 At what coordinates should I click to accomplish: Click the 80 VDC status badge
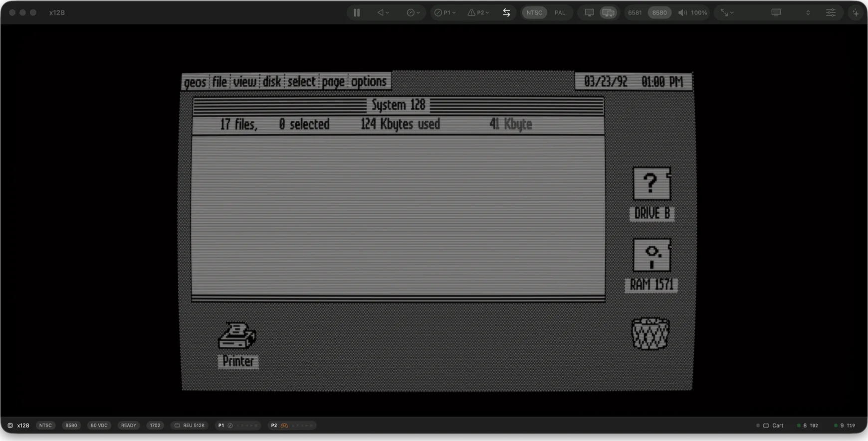pos(99,426)
